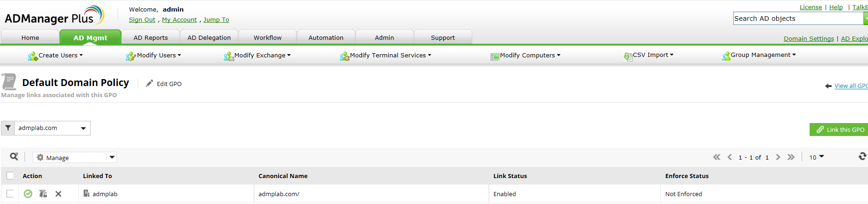This screenshot has height=204, width=868.
Task: Open the admplab.com domain dropdown
Action: [52, 128]
